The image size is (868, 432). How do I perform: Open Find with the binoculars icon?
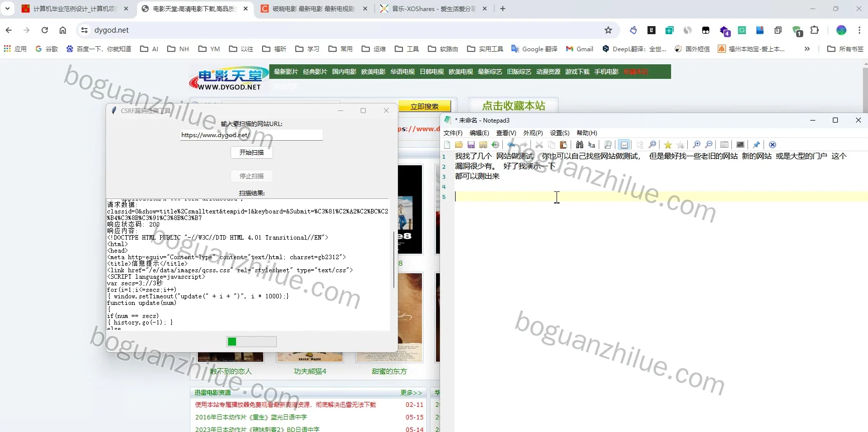click(x=580, y=145)
